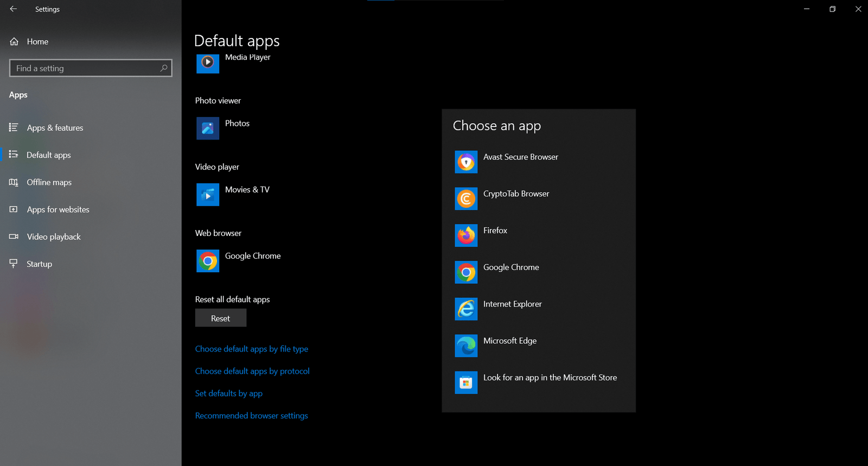Click the Default apps sidebar icon
This screenshot has width=868, height=466.
pos(14,155)
